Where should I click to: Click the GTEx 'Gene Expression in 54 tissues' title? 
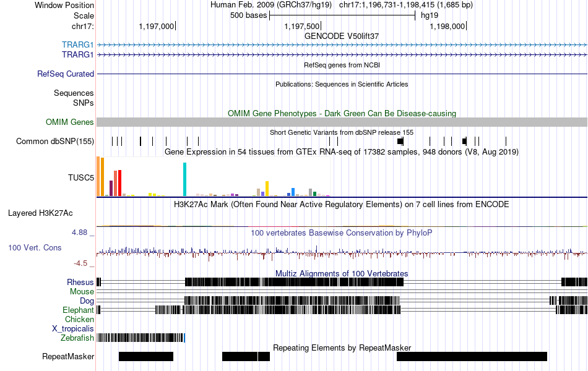click(x=342, y=151)
